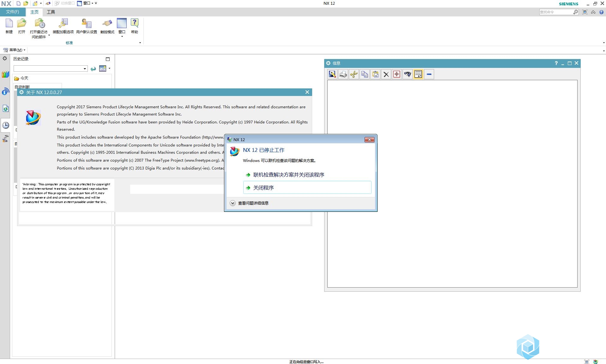Click Delete X icon in 信息 toolbar

point(386,74)
